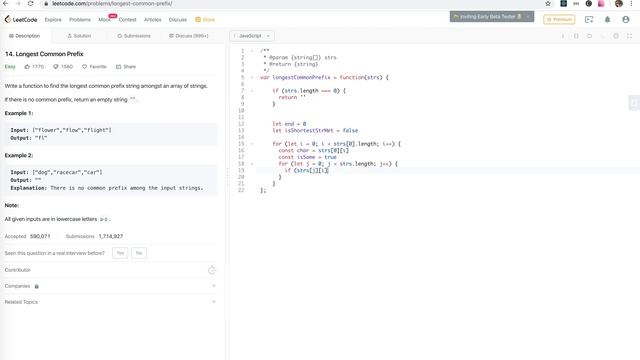The image size is (640, 360).
Task: Toggle editor fullscreen mode icon
Action: click(x=629, y=36)
